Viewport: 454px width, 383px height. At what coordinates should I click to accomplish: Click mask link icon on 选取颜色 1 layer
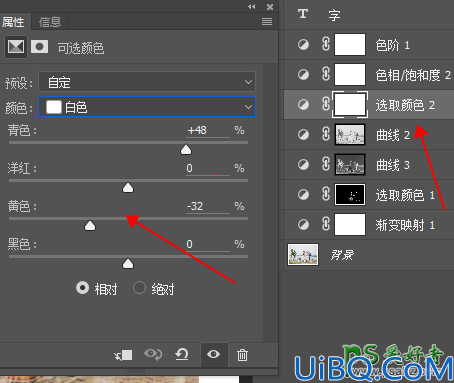pyautogui.click(x=326, y=194)
